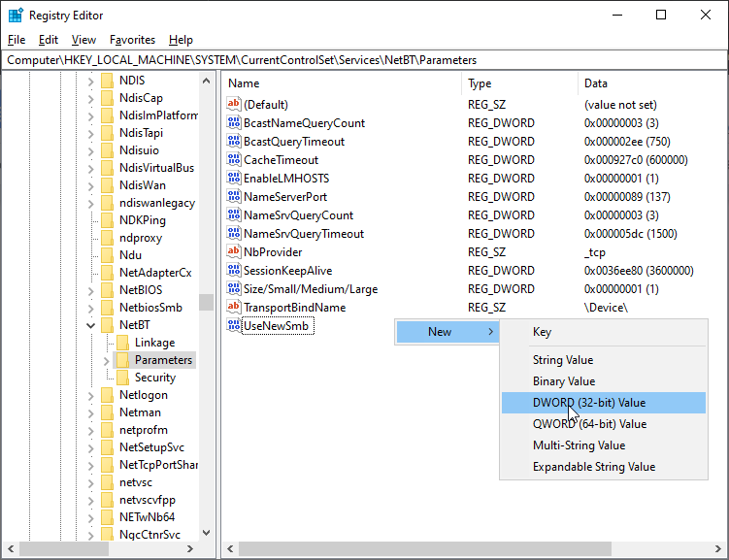This screenshot has height=560, width=729.
Task: Select the (Default) value string icon
Action: [x=234, y=104]
